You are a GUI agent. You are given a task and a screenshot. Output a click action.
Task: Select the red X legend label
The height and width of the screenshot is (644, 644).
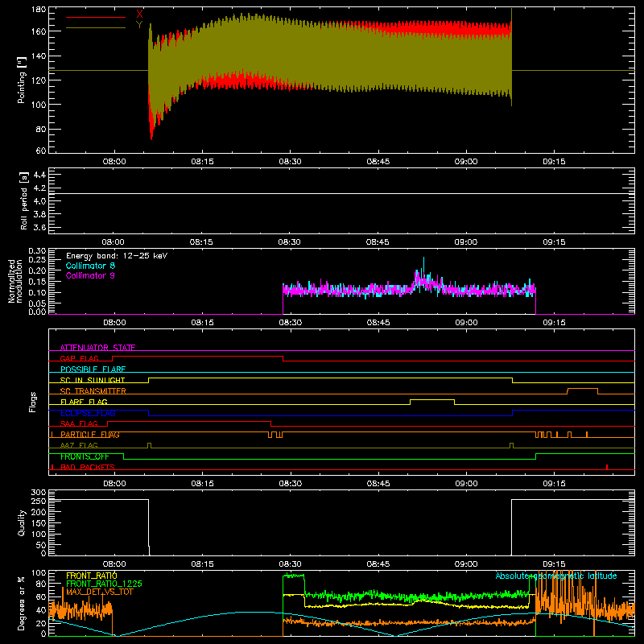click(x=139, y=14)
